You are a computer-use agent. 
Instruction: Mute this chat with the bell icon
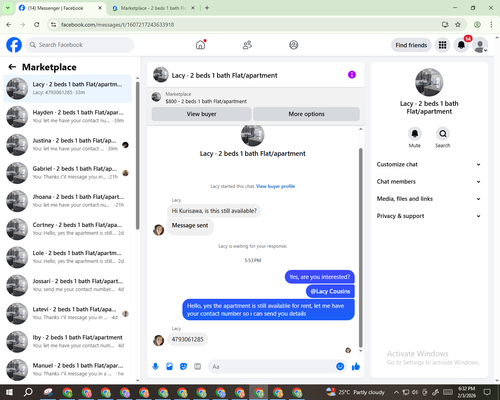click(415, 134)
